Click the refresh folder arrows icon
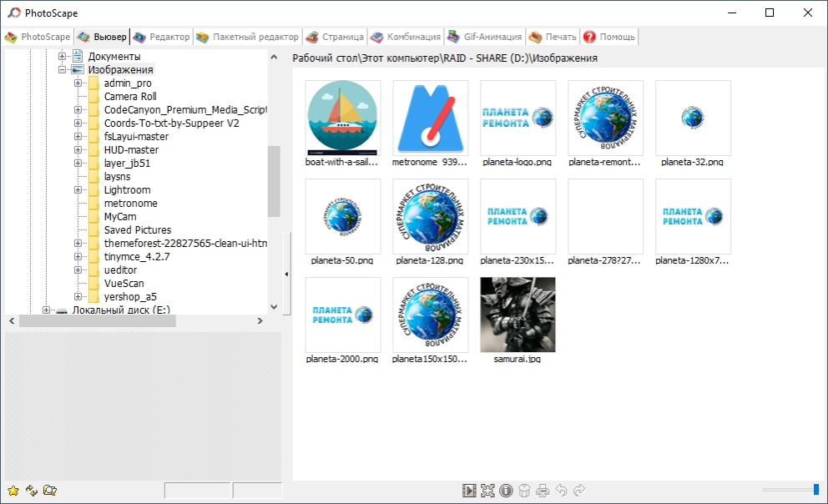The image size is (828, 504). click(x=31, y=491)
